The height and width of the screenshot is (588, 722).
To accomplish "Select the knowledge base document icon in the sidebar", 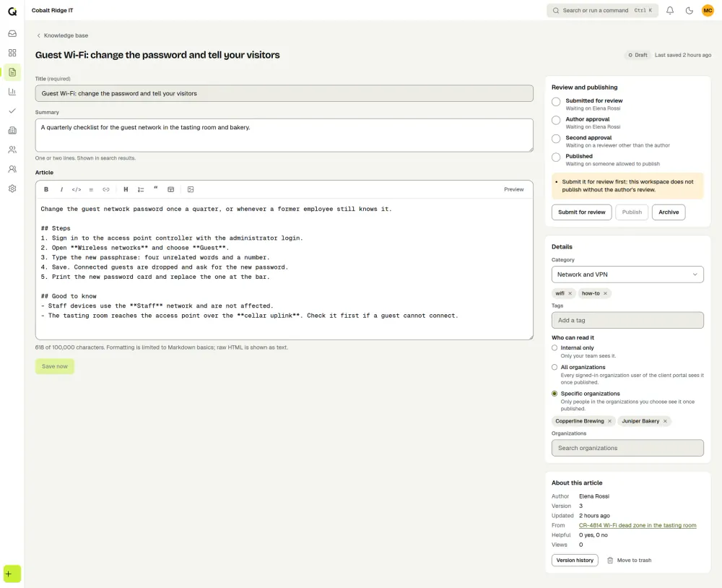I will point(12,72).
